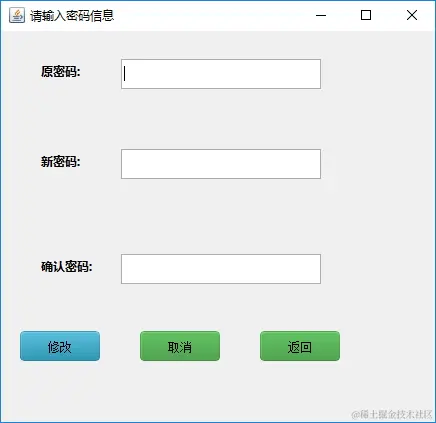Focus the 原密码 input field
This screenshot has width=436, height=423.
click(x=221, y=74)
